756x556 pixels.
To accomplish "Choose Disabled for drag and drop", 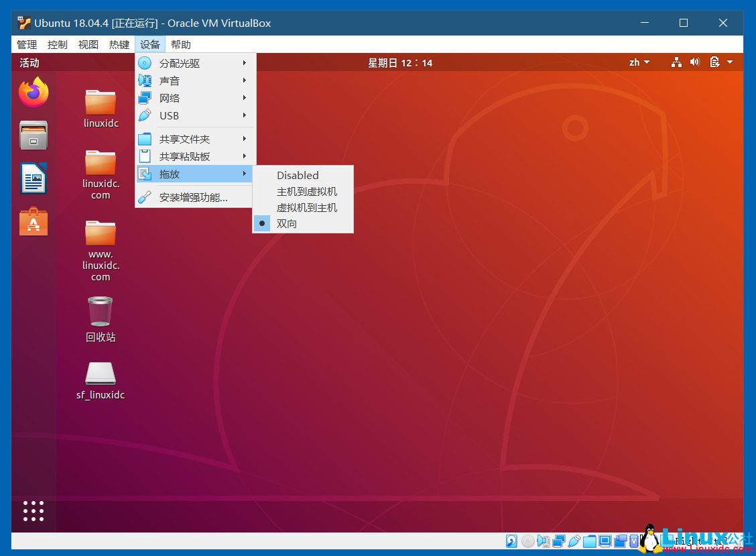I will coord(297,175).
